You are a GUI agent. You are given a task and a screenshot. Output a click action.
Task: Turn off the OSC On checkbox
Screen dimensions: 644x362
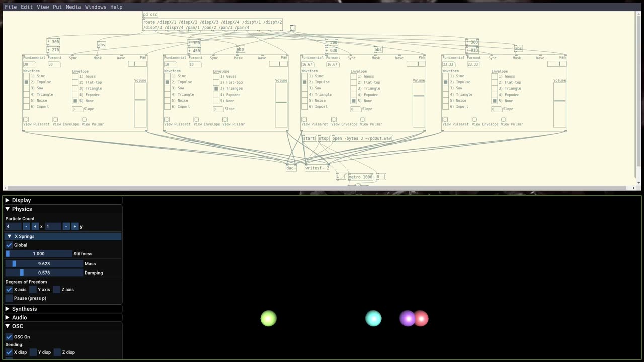(x=9, y=337)
